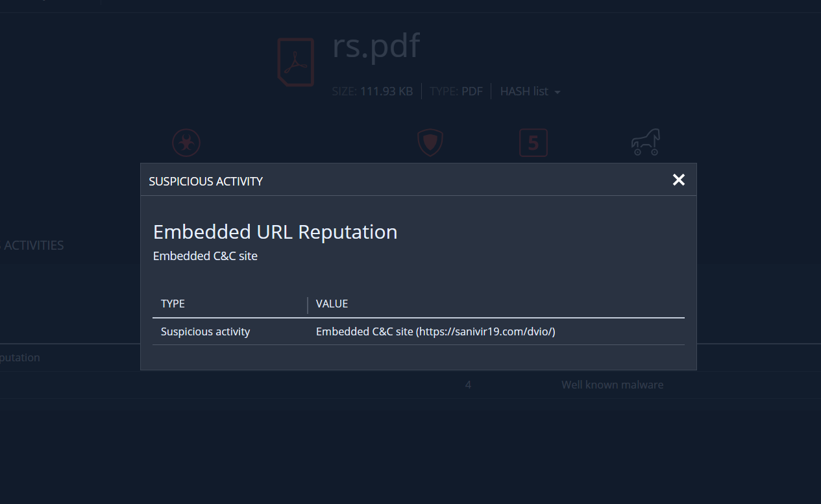Click the file size 111.93 KB
821x504 pixels.
point(386,91)
